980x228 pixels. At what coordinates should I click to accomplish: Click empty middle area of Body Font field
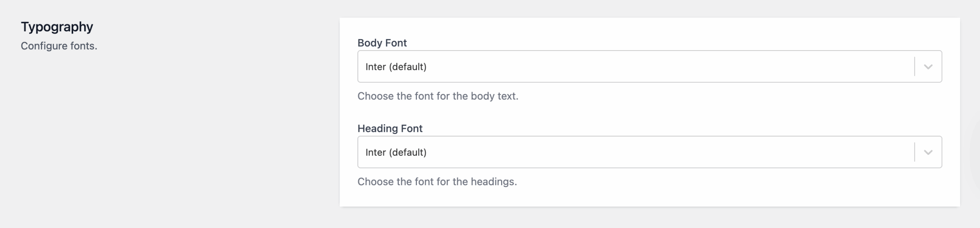pyautogui.click(x=670, y=67)
